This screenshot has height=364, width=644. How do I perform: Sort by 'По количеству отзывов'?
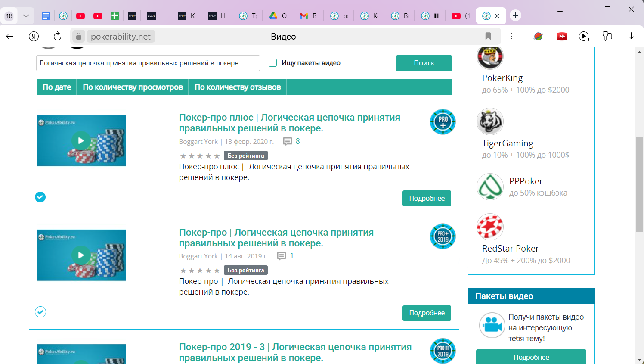238,87
